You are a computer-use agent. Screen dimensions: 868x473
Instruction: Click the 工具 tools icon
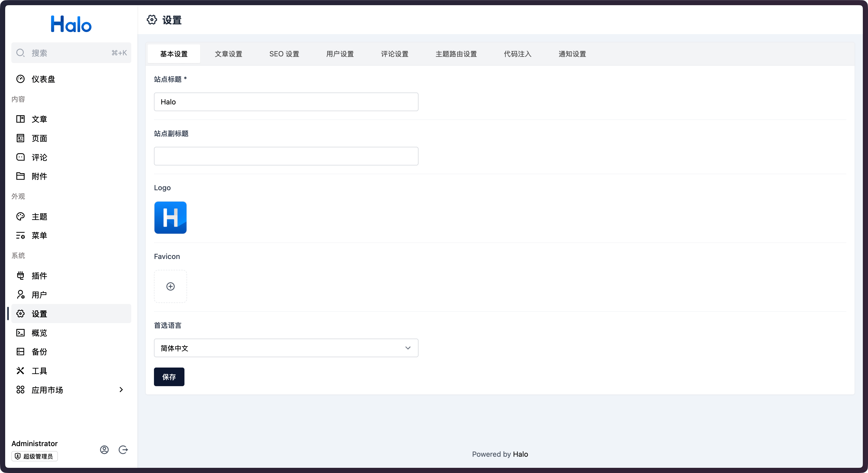tap(21, 371)
